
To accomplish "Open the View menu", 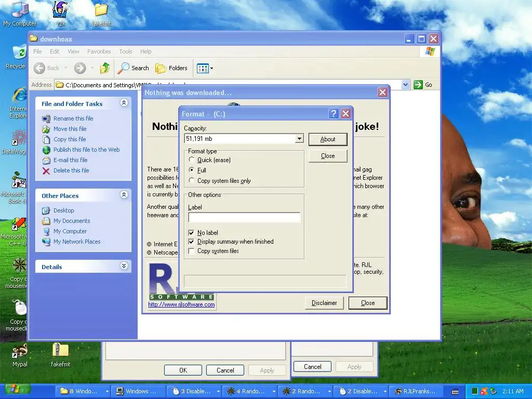I will [x=73, y=51].
